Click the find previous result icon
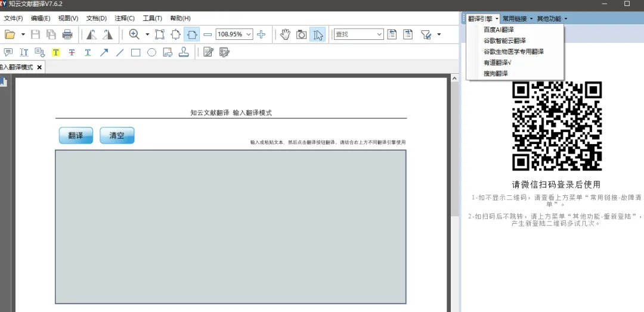644x312 pixels. tap(392, 35)
